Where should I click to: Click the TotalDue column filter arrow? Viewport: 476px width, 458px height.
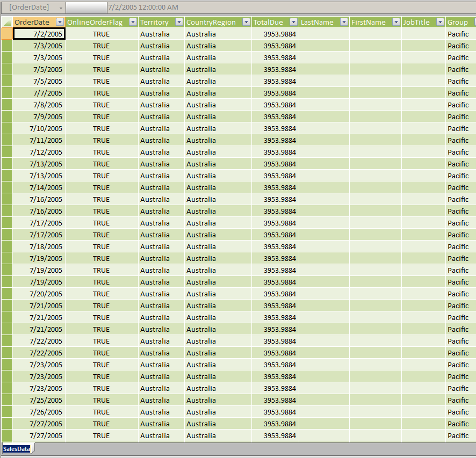[293, 22]
